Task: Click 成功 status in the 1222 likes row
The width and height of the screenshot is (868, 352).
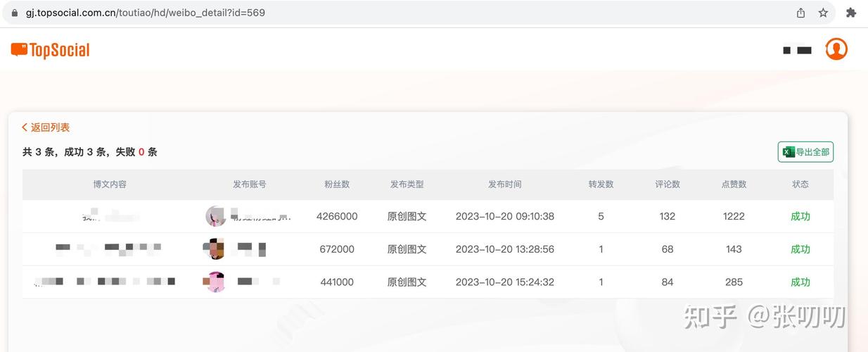Action: pos(800,217)
